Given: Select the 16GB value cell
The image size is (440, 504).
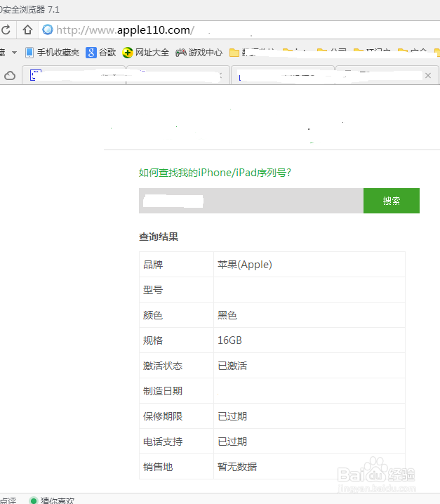Looking at the screenshot, I should point(309,340).
